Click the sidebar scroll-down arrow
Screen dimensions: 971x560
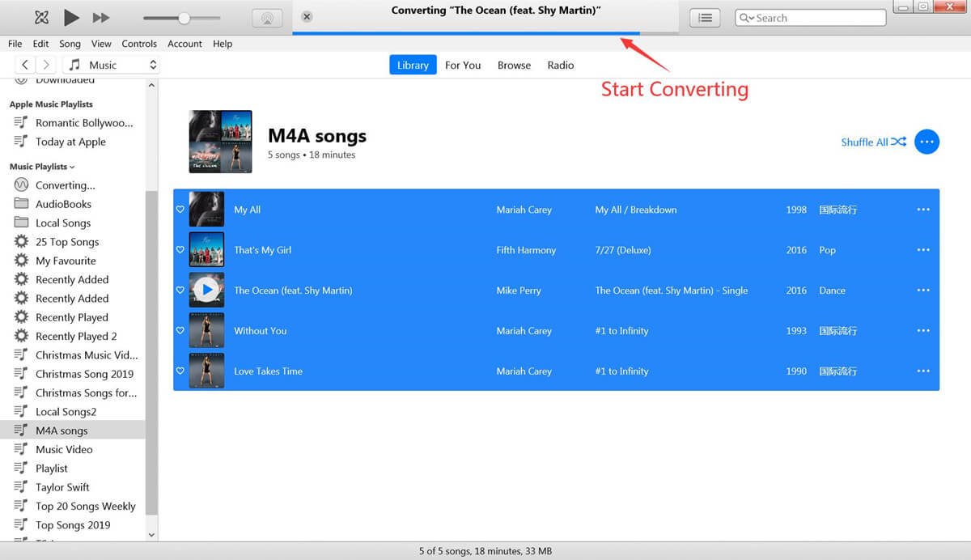pyautogui.click(x=151, y=535)
